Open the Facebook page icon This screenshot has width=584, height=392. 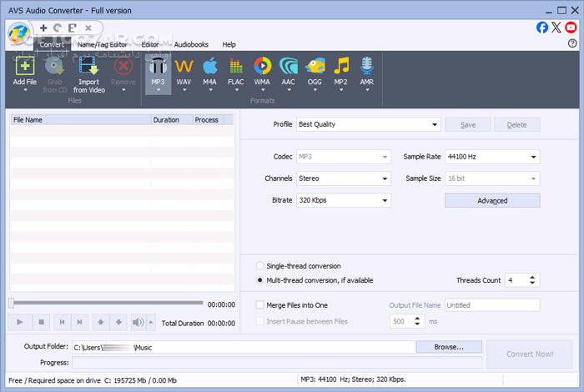coord(542,28)
